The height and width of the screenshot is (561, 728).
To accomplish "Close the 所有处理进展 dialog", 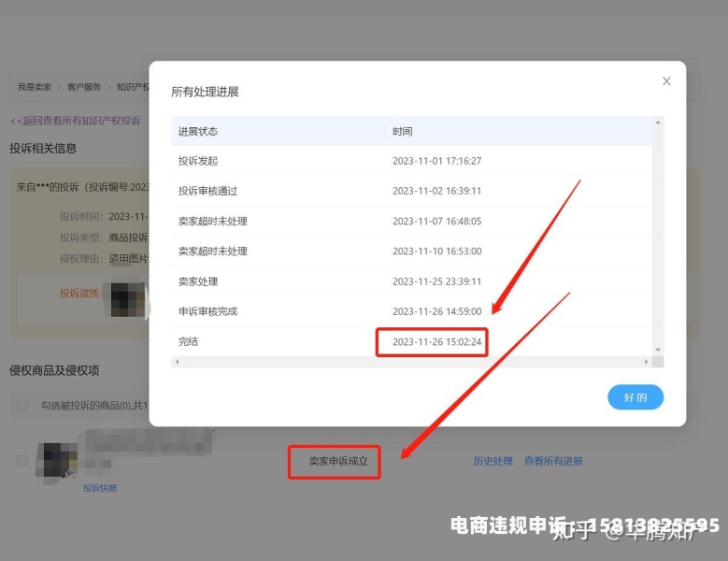I will click(x=666, y=81).
